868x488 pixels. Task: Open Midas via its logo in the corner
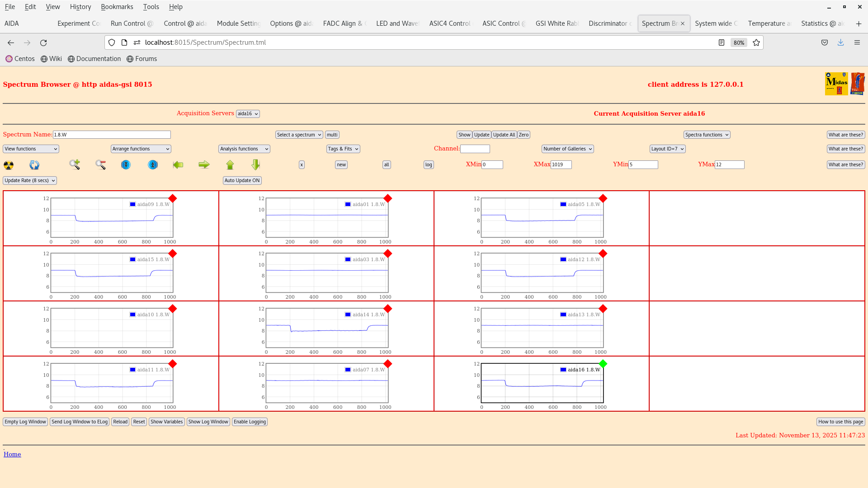coord(836,83)
